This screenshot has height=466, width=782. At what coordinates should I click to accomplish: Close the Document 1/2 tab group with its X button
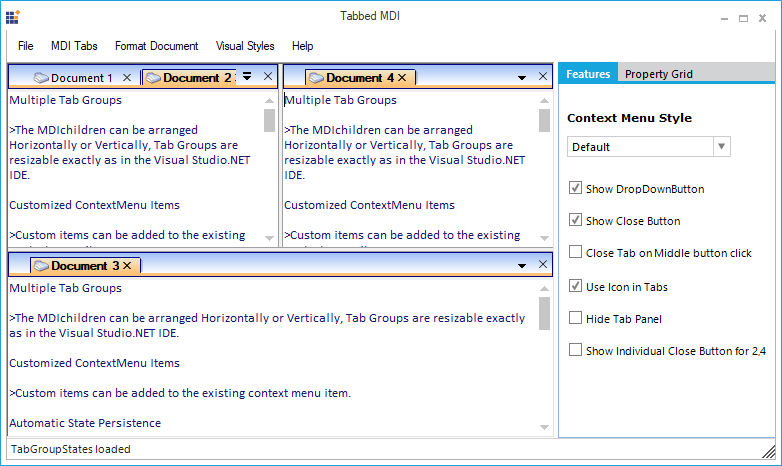pos(268,76)
